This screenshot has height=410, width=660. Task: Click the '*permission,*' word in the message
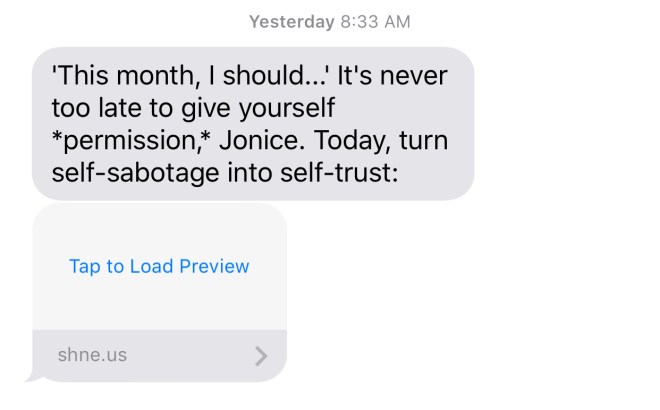pyautogui.click(x=131, y=141)
